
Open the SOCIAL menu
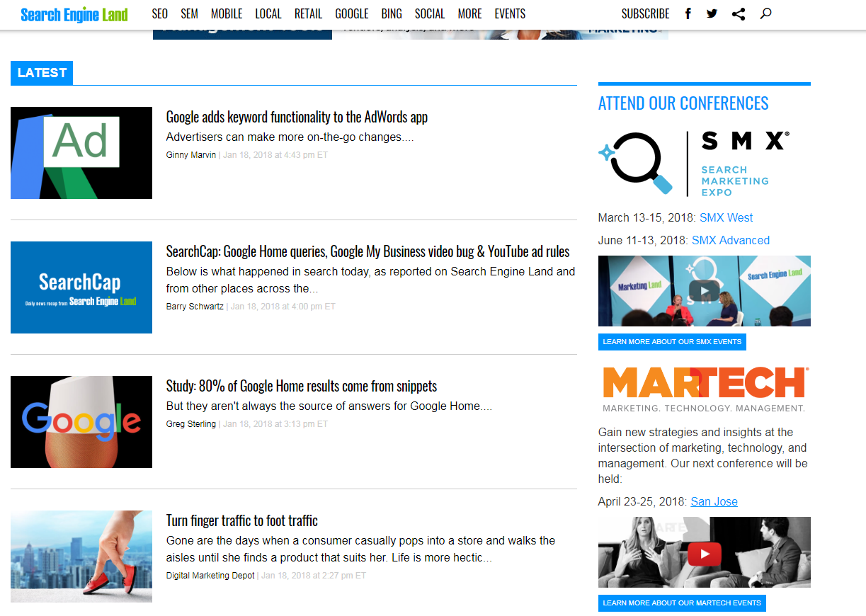coord(430,13)
